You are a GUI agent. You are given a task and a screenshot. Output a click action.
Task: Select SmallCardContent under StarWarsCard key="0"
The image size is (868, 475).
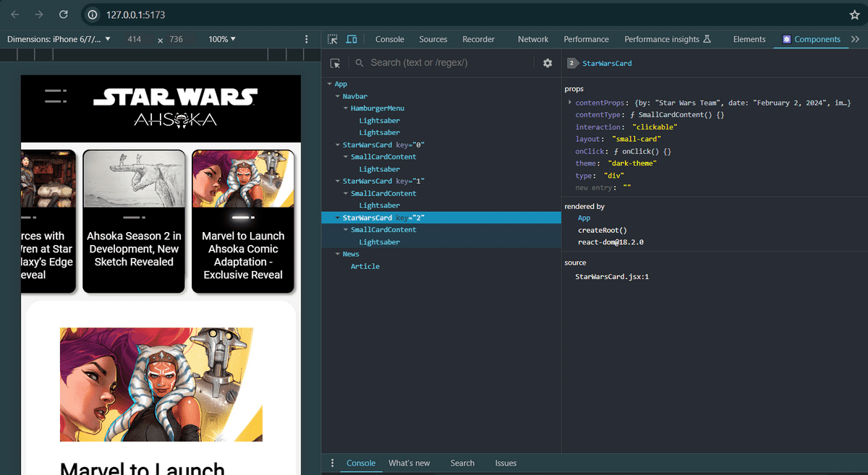click(383, 157)
